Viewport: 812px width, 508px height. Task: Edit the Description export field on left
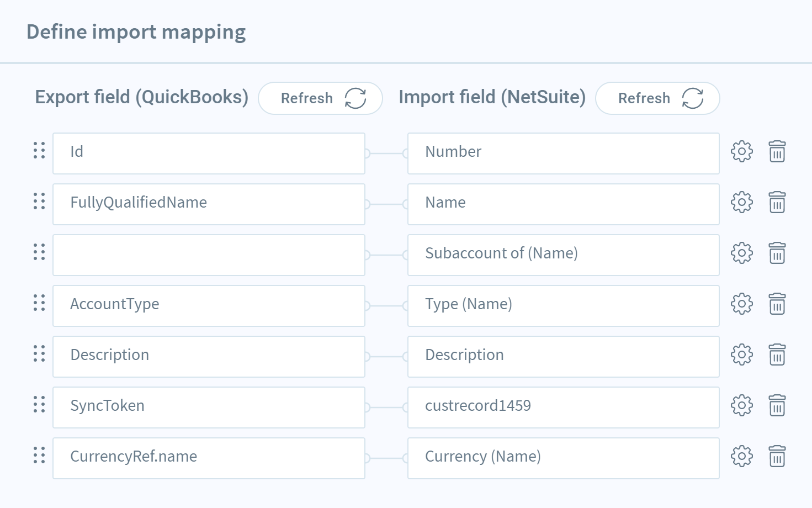(x=209, y=357)
